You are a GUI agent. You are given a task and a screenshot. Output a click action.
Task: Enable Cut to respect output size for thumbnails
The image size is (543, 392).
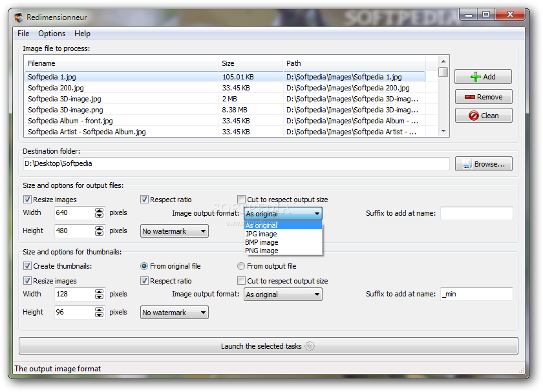[x=241, y=280]
